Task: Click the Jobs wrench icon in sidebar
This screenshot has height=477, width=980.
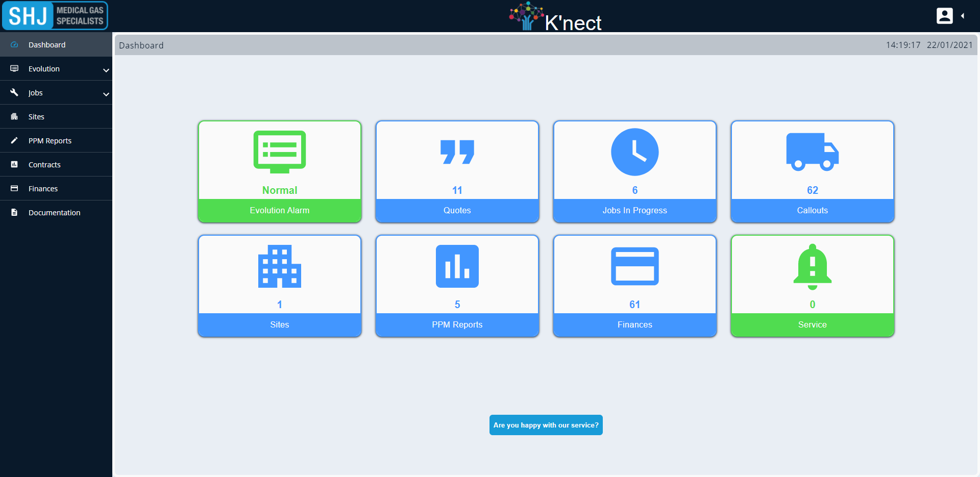Action: (x=14, y=92)
